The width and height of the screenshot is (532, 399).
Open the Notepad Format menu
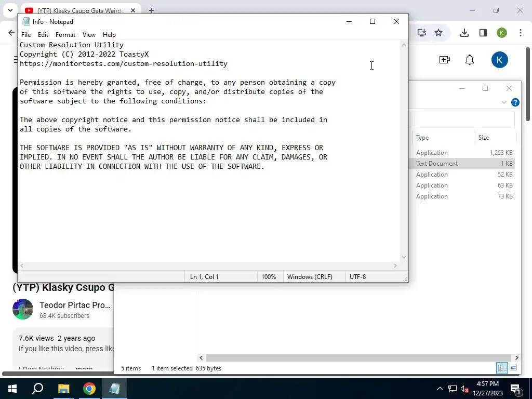click(65, 35)
